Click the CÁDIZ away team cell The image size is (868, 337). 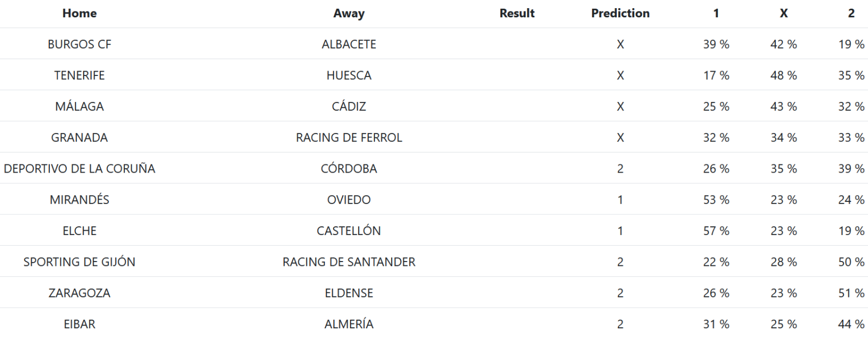[349, 106]
